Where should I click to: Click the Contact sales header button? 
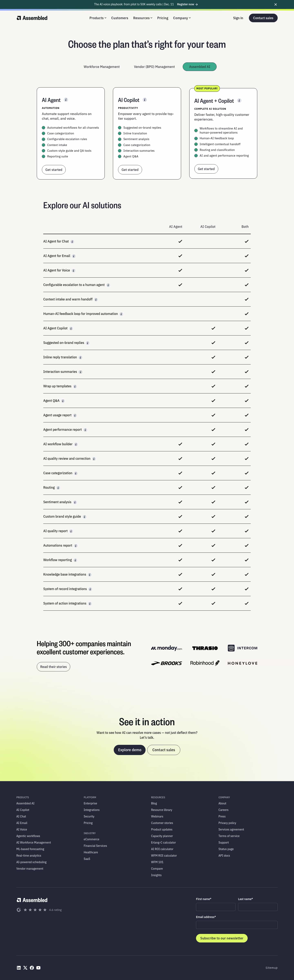click(263, 18)
